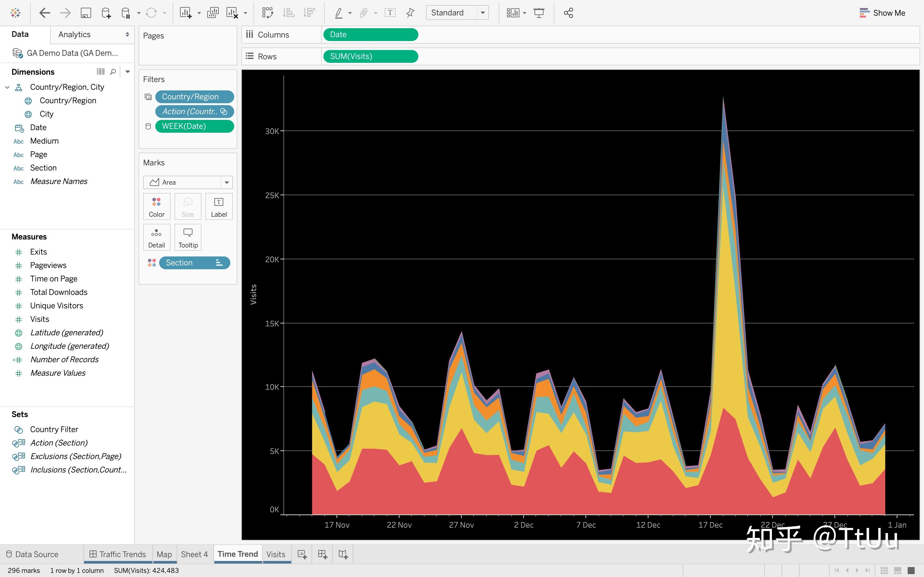Click the Sort Ascending toolbar icon
The image size is (924, 577).
[288, 13]
